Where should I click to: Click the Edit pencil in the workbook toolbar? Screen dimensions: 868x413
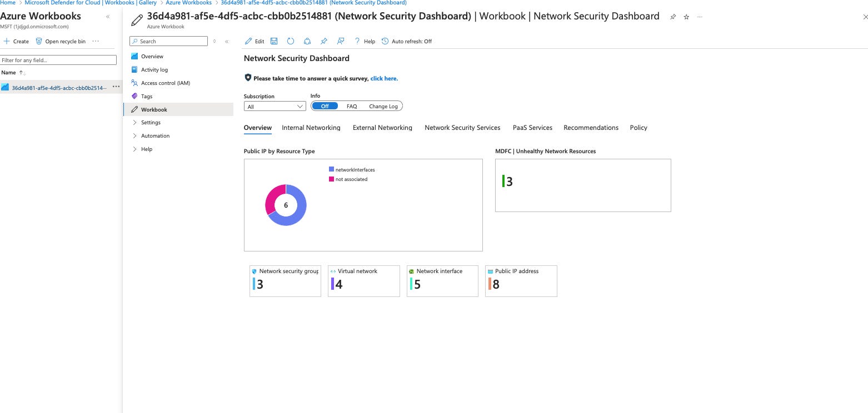[x=255, y=41]
